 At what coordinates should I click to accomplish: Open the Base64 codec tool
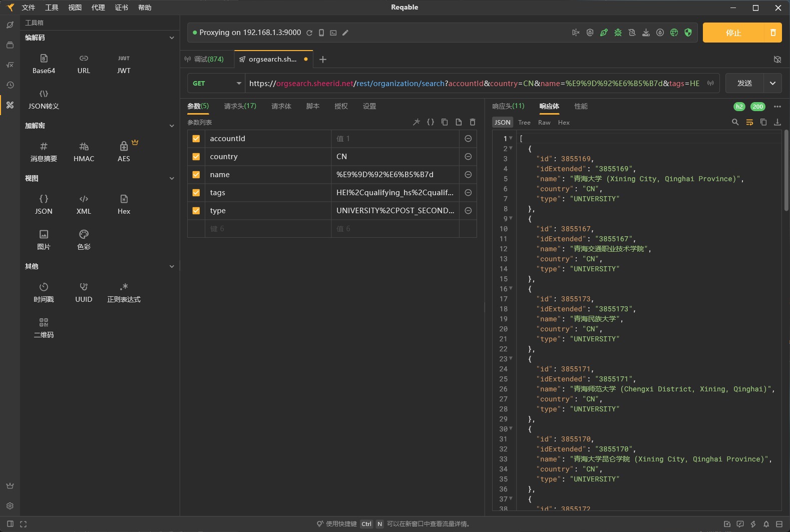[44, 64]
